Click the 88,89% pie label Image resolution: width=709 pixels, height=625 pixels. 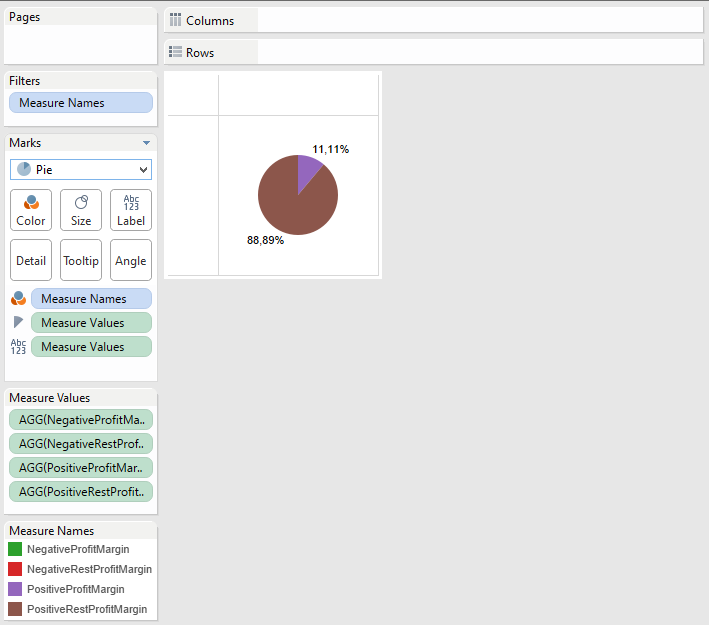265,240
